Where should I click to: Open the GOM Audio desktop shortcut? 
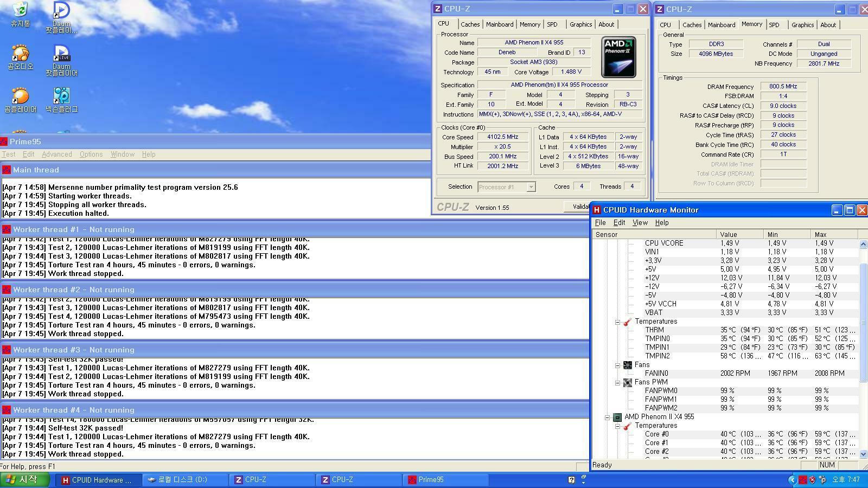tap(20, 57)
